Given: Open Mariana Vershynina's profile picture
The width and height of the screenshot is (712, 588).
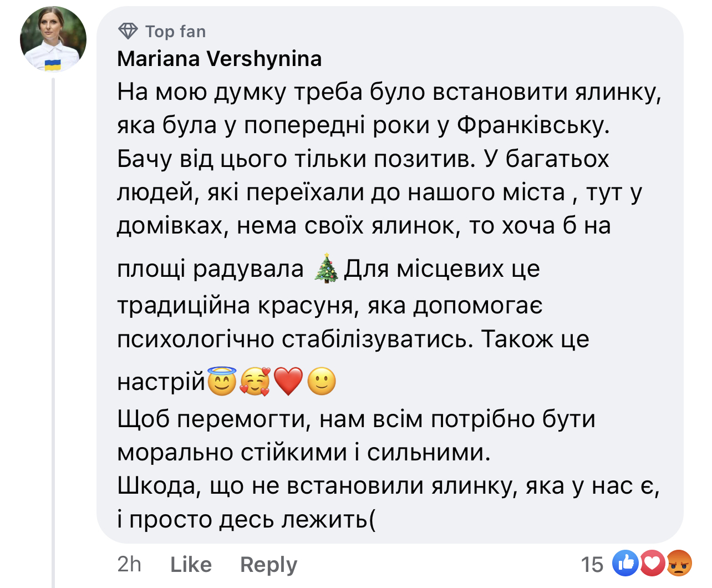Looking at the screenshot, I should tap(53, 39).
